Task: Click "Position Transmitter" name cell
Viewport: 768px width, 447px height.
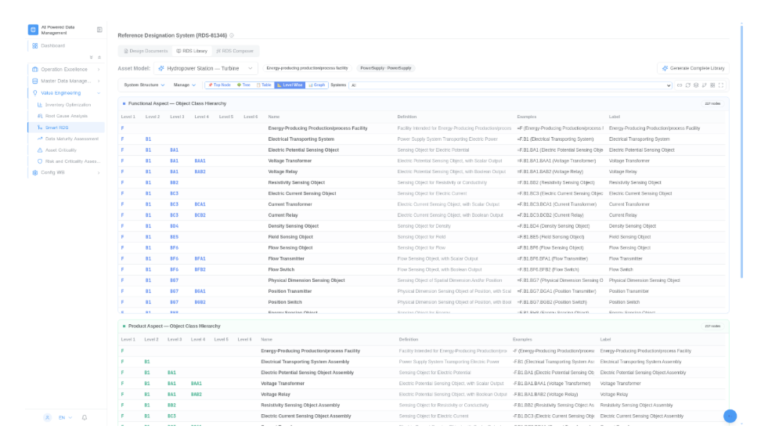Action: pos(290,291)
